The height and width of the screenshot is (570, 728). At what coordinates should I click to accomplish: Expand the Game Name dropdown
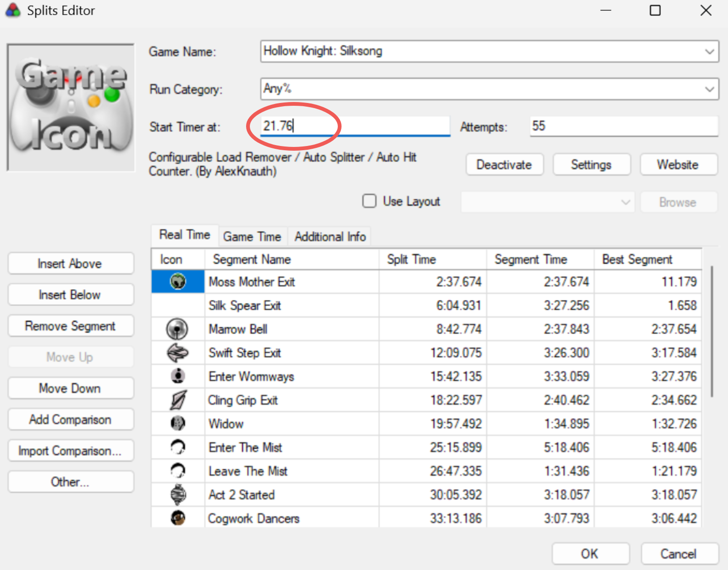click(709, 51)
